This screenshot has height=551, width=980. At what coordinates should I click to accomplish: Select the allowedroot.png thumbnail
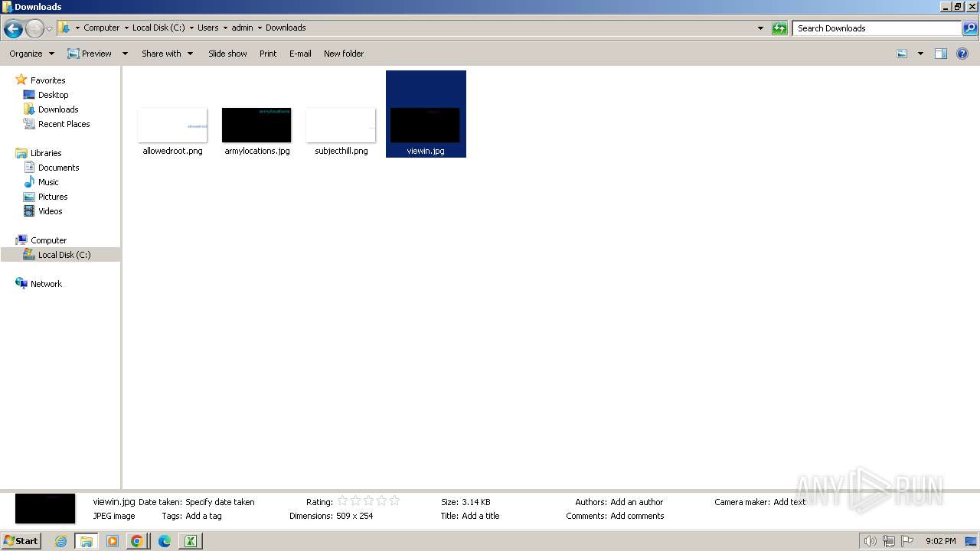(x=172, y=126)
